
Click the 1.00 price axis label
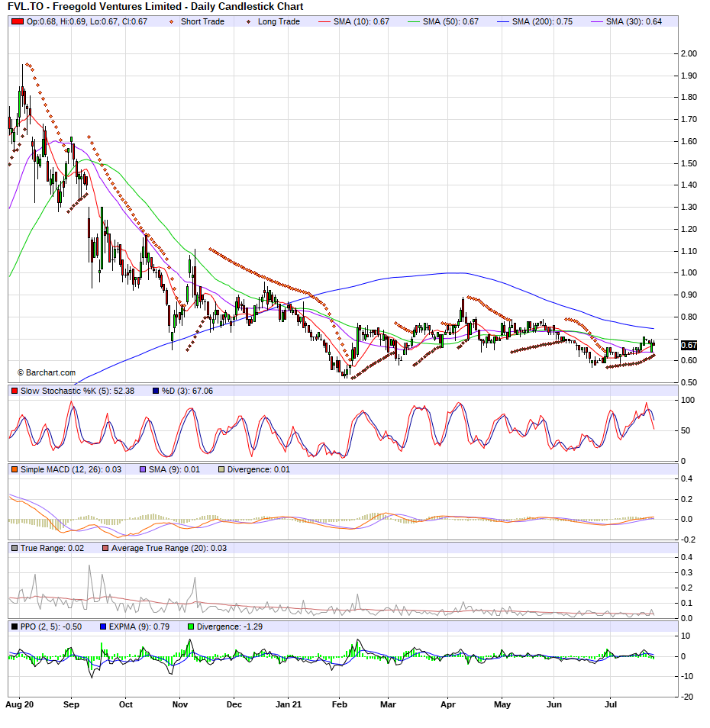689,272
